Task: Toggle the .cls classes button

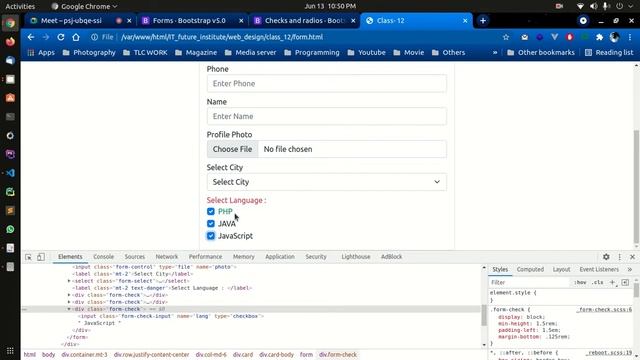Action: pyautogui.click(x=598, y=282)
